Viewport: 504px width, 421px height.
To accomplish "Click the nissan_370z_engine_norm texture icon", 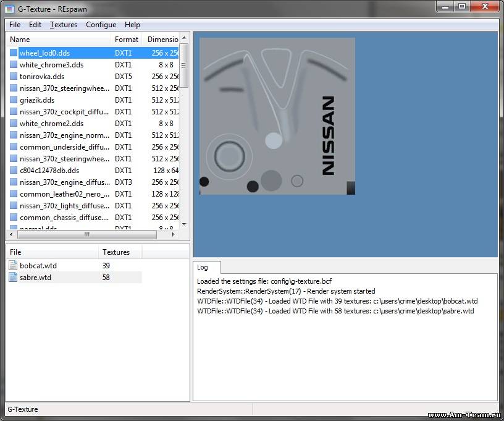I will tap(14, 135).
